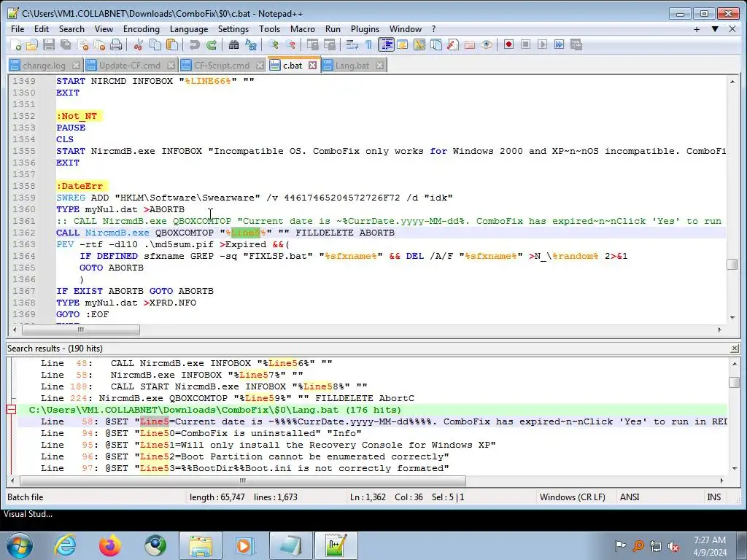The image size is (747, 560).
Task: Cut selection with the scissors icon
Action: 138,44
